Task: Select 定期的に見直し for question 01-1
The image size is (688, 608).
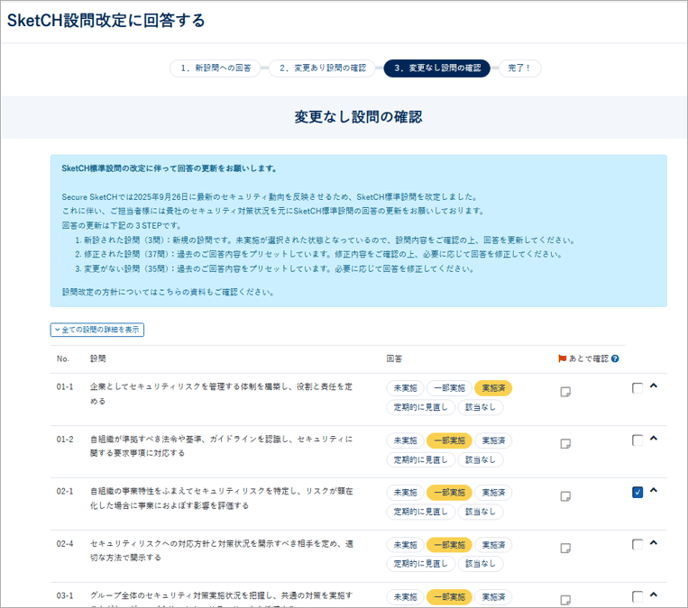Action: point(420,408)
